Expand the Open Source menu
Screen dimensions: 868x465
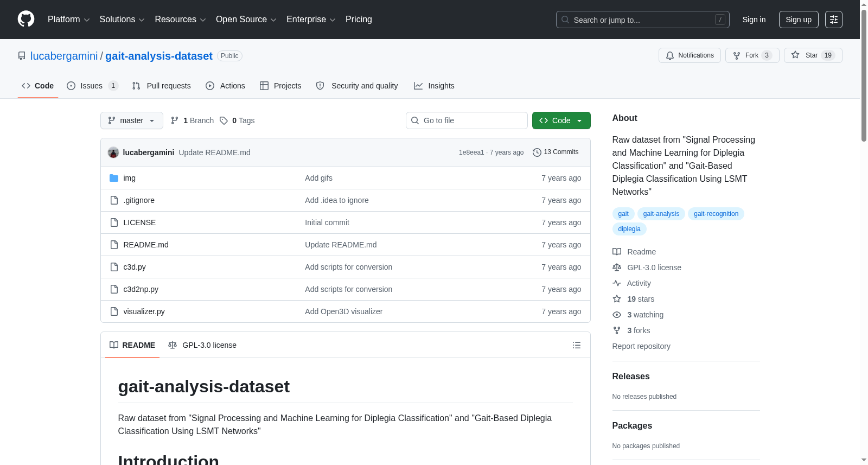pos(246,20)
